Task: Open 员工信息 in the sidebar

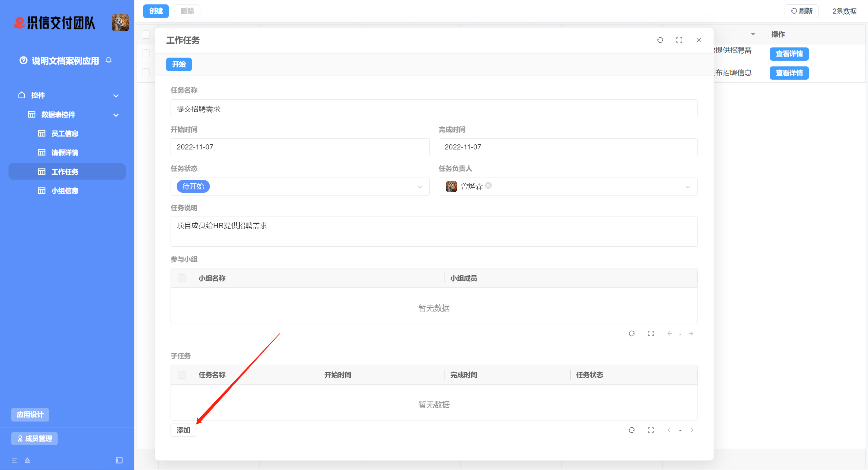Action: [65, 134]
